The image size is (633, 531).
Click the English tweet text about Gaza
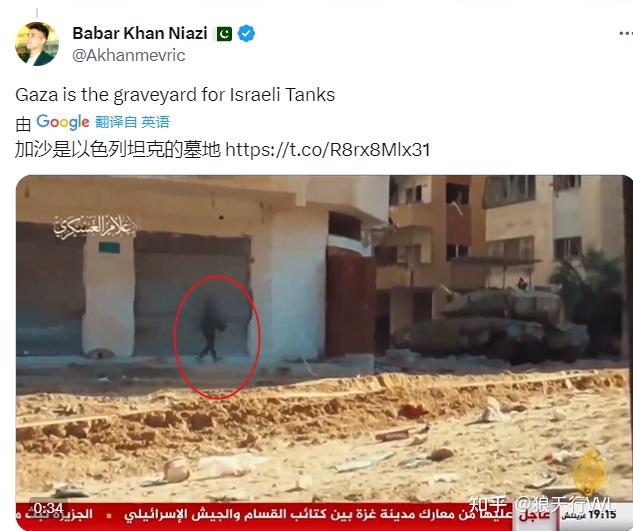tap(175, 95)
